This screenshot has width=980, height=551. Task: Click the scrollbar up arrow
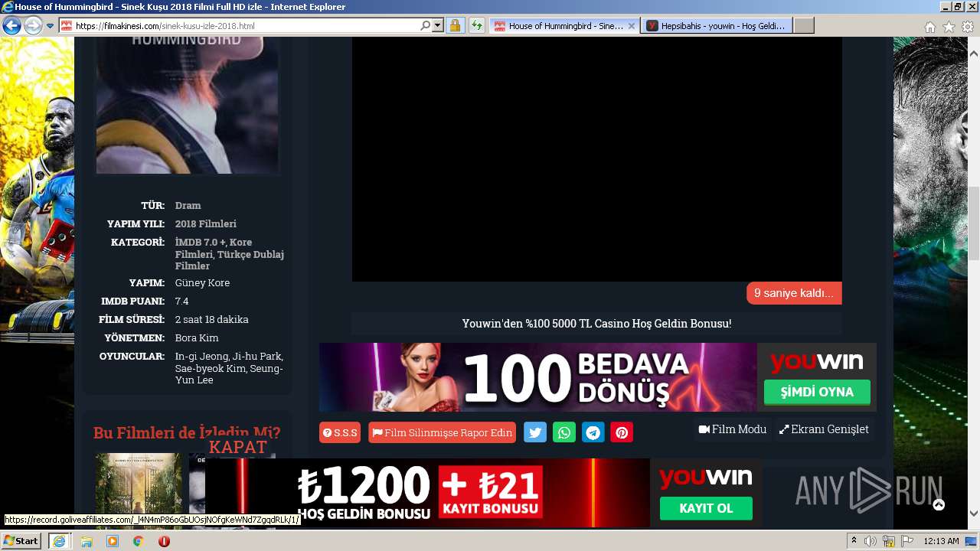[974, 54]
